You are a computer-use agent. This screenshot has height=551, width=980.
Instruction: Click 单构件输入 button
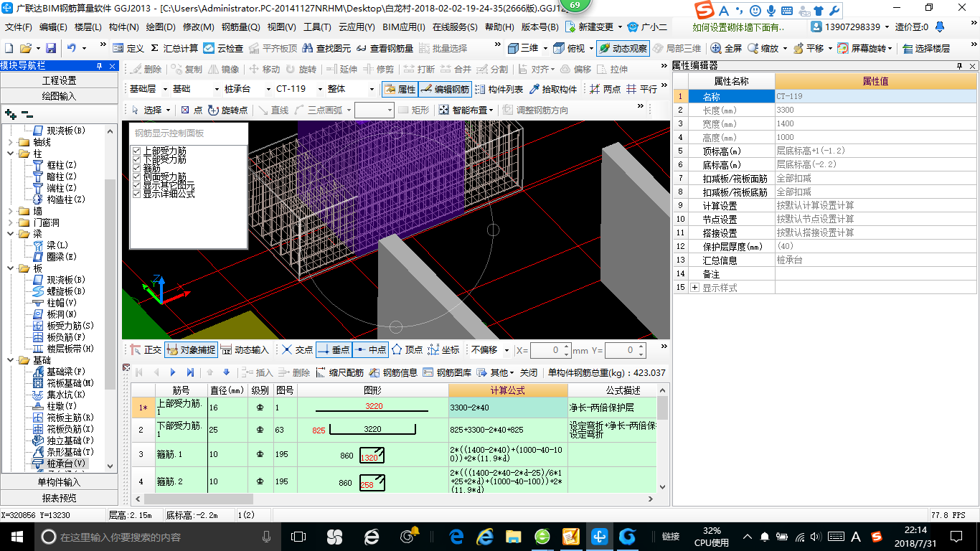[x=59, y=481]
